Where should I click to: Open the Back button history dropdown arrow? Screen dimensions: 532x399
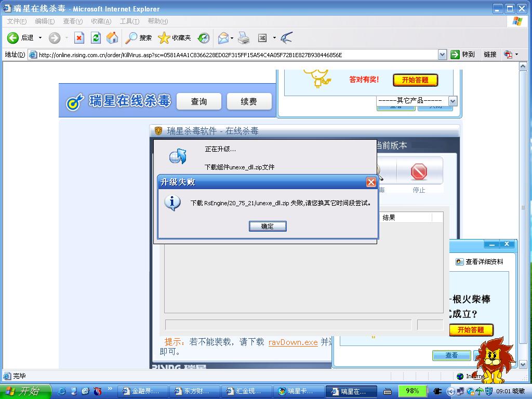(40, 37)
